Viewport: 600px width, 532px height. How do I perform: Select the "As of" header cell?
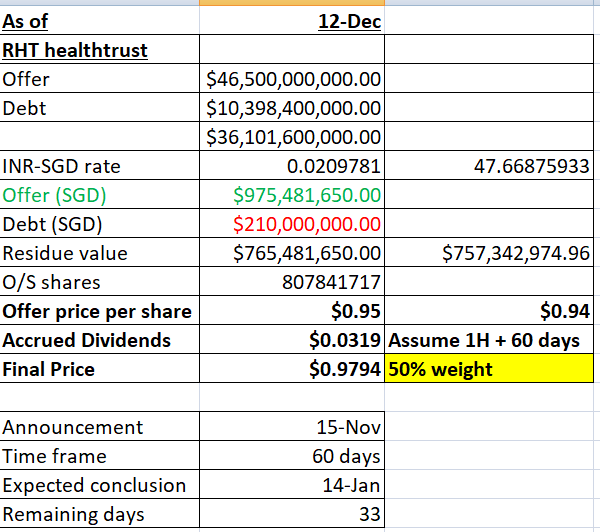click(x=100, y=20)
